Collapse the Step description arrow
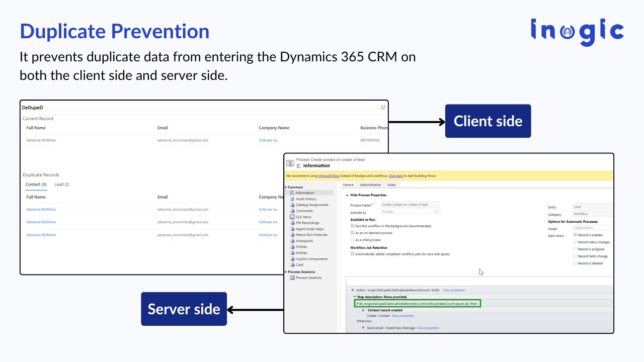 tap(355, 297)
